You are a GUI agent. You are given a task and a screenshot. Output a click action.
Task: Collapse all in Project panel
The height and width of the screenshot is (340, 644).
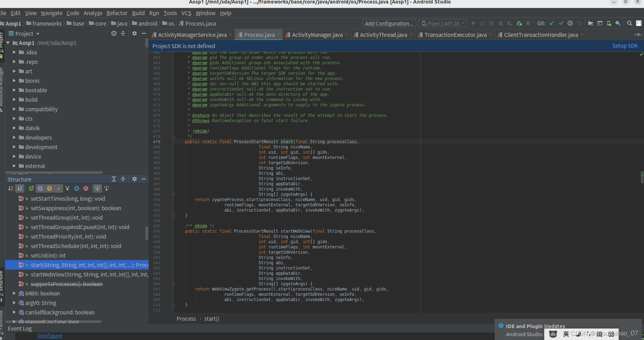tap(123, 33)
